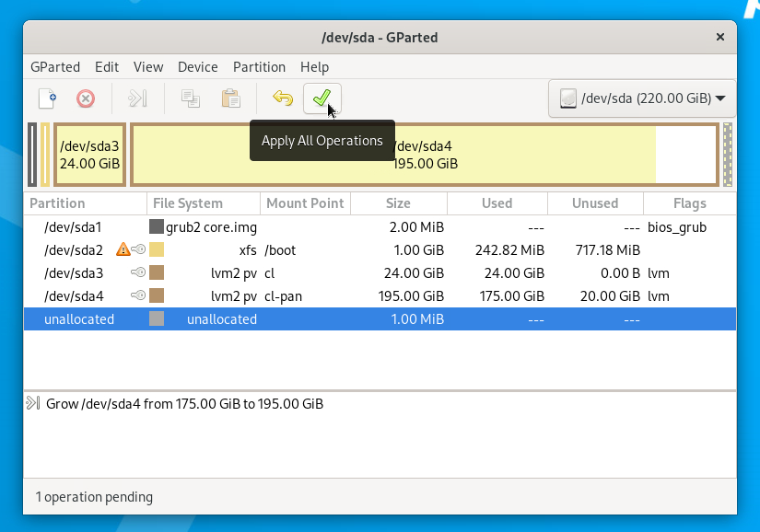Click the xfs color swatch for /dev/sda2
This screenshot has height=532, width=760.
coord(157,249)
